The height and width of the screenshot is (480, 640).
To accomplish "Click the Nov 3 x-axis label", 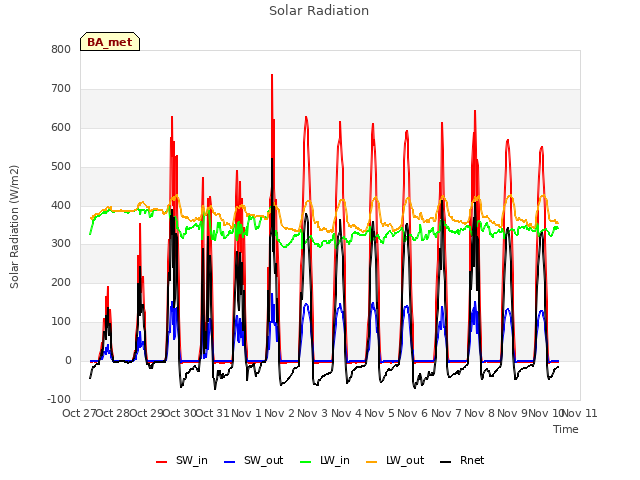I will pyautogui.click(x=313, y=413).
